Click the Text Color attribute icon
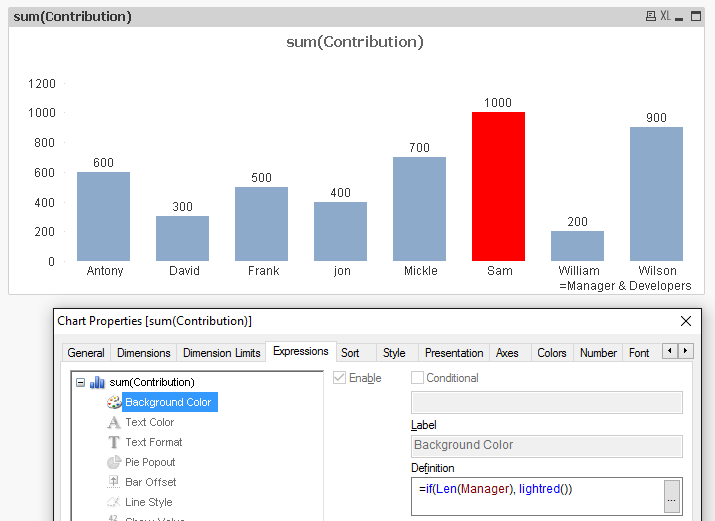This screenshot has width=715, height=521. (x=114, y=422)
